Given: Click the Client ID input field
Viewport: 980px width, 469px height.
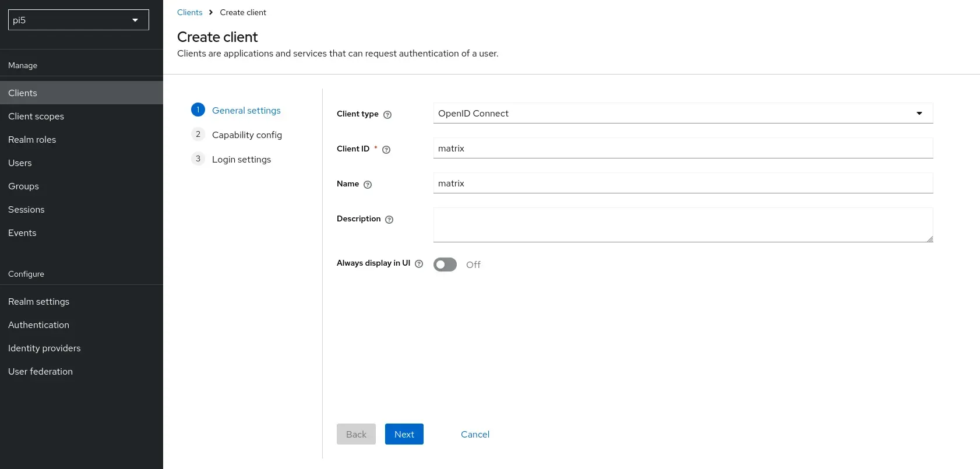Looking at the screenshot, I should 683,148.
